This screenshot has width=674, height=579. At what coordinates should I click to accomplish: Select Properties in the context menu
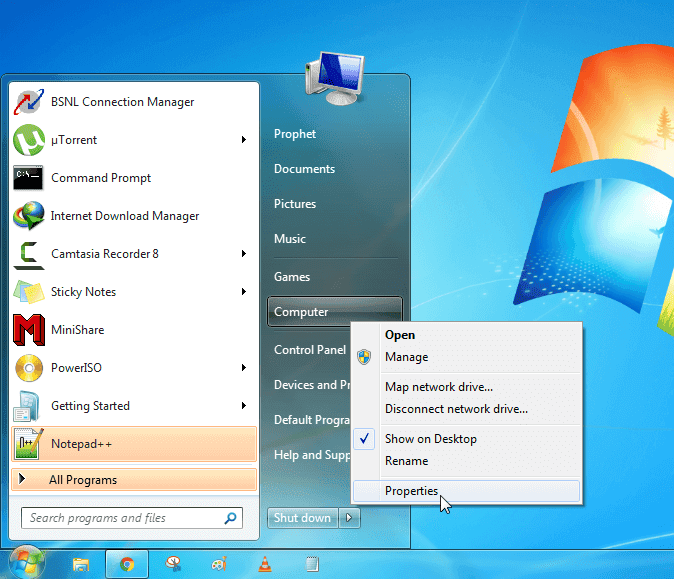coord(466,491)
